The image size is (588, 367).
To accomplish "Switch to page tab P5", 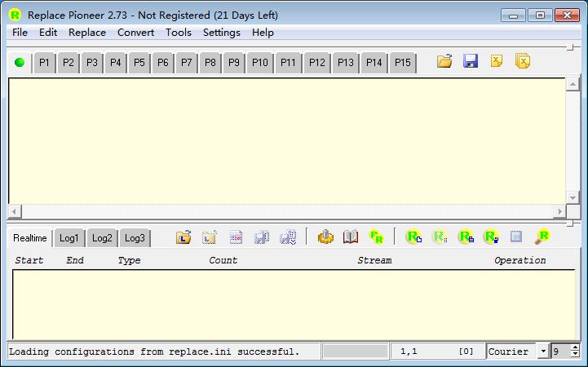I will click(139, 63).
